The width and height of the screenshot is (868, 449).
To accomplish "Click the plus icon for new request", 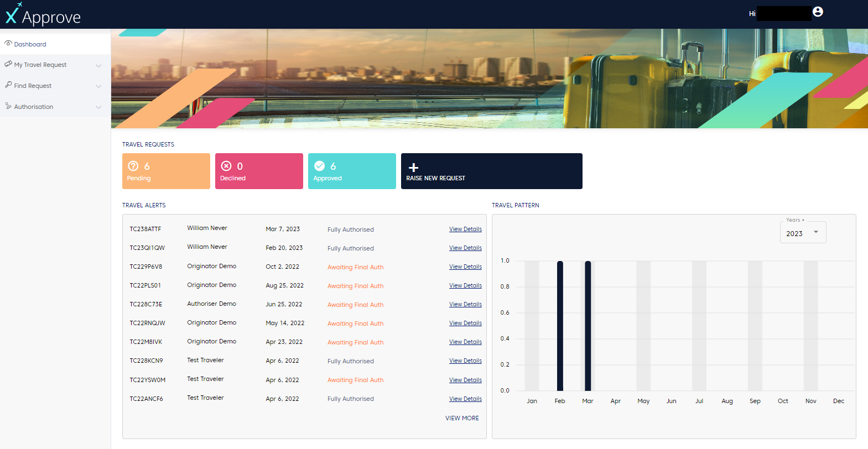I will coord(413,168).
